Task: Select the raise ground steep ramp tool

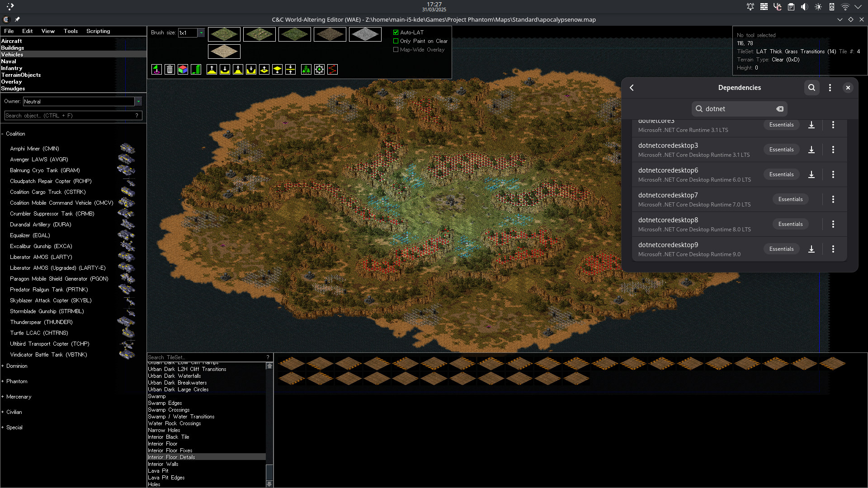Action: pos(212,70)
